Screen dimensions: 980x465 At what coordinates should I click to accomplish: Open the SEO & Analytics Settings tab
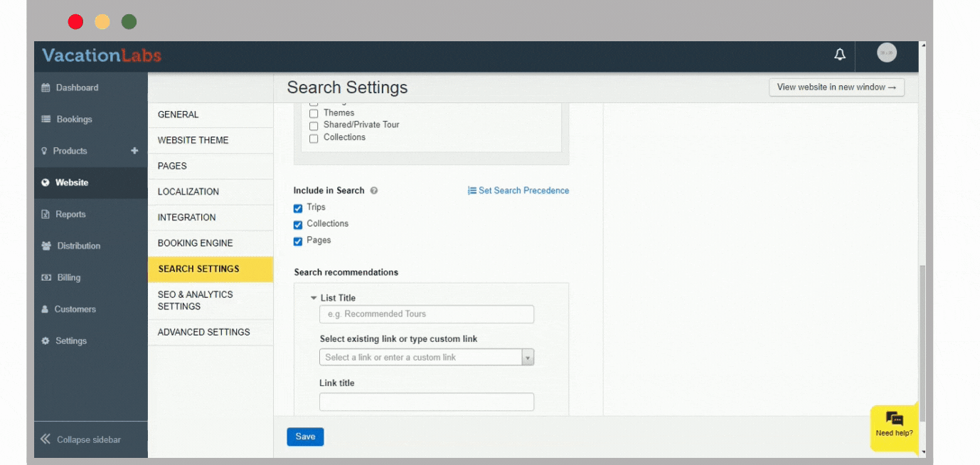coord(195,300)
